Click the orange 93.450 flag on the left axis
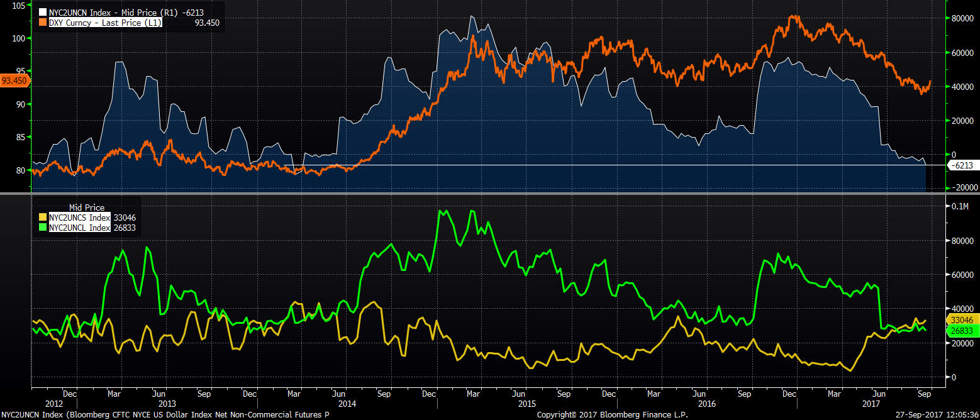Screen dimensions: 980x420 (x=15, y=80)
